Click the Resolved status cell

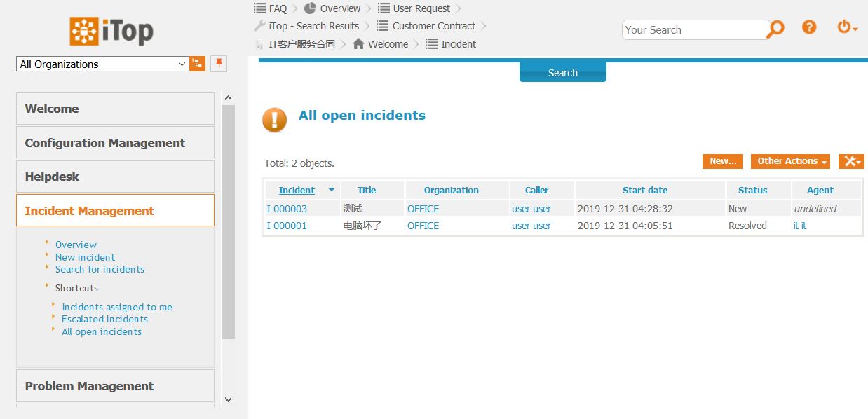pyautogui.click(x=747, y=226)
